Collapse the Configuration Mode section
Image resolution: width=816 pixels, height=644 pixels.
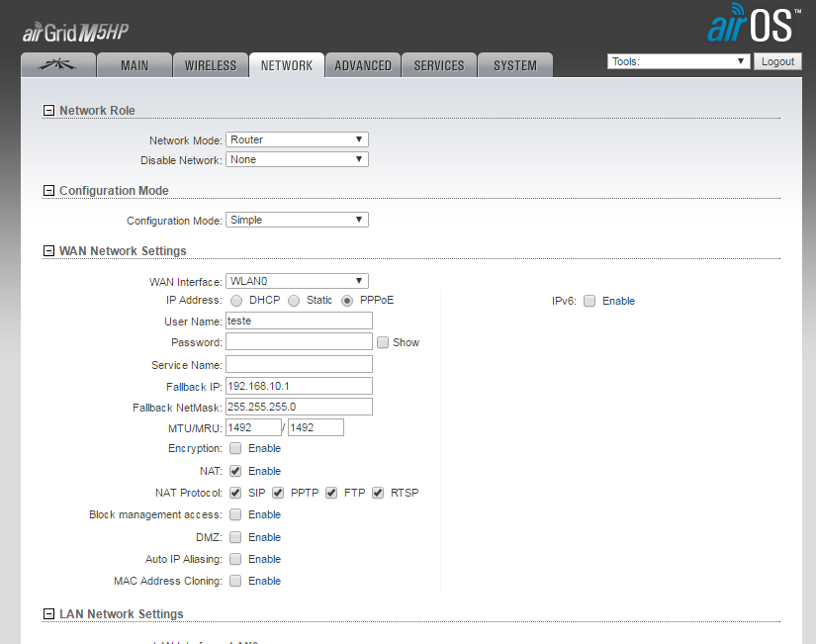point(48,191)
